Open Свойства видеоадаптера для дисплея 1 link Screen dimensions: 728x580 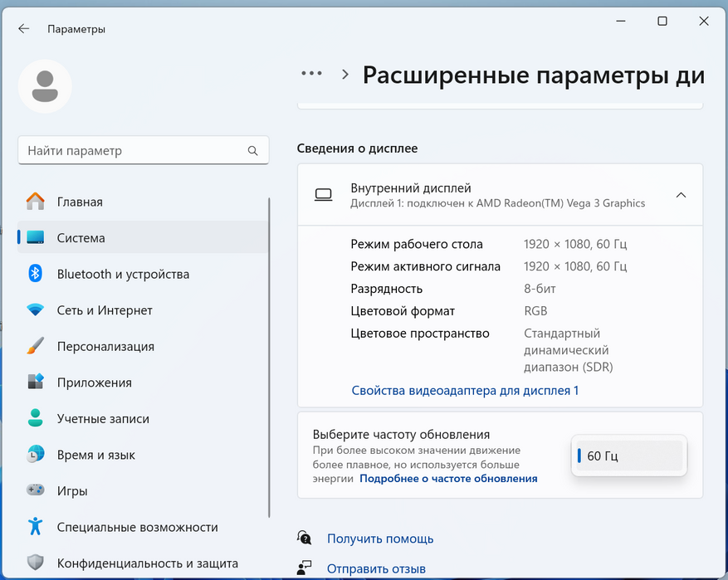pyautogui.click(x=465, y=390)
